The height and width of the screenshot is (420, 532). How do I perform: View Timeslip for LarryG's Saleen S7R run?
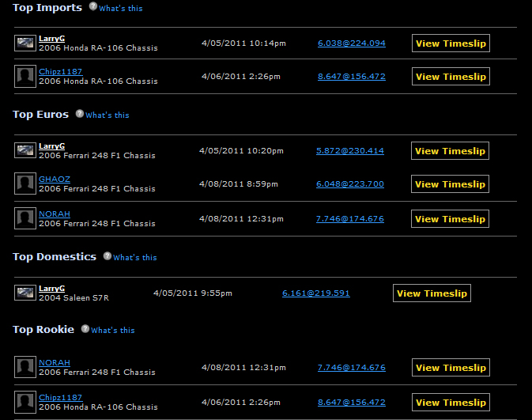(432, 293)
